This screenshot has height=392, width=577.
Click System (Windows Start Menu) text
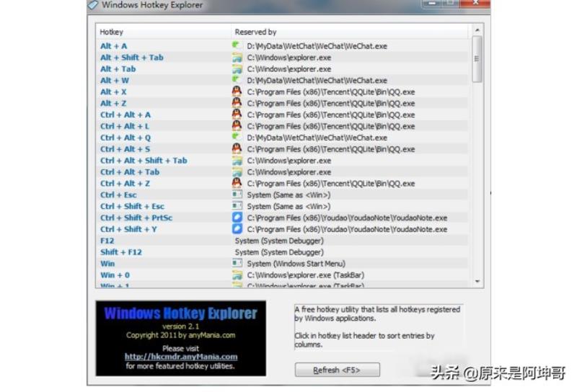pyautogui.click(x=296, y=263)
